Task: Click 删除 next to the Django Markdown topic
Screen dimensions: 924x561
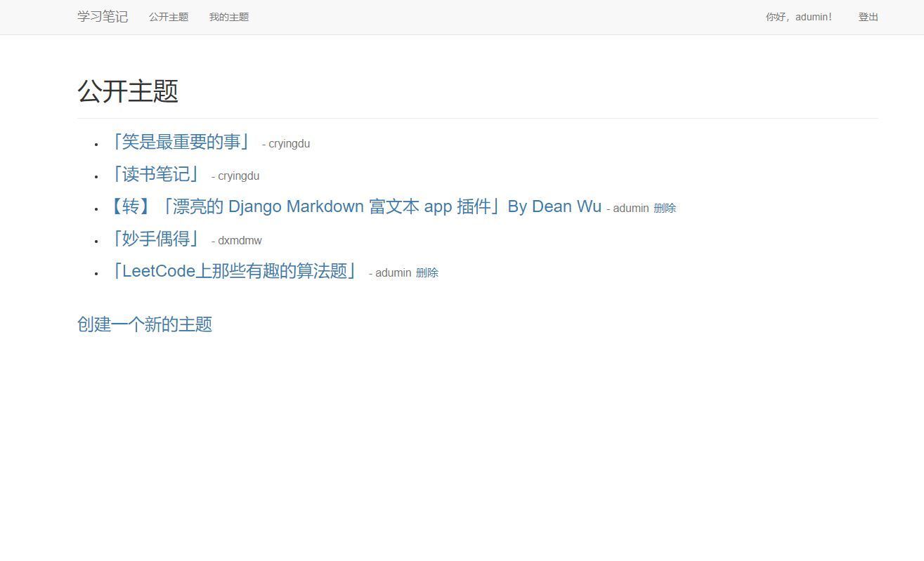Action: (x=666, y=208)
